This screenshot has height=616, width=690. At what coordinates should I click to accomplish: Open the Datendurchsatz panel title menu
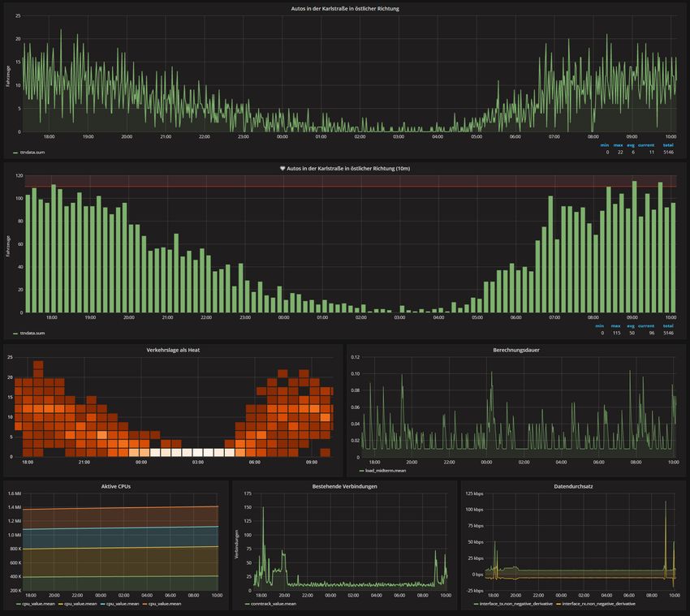pyautogui.click(x=572, y=485)
